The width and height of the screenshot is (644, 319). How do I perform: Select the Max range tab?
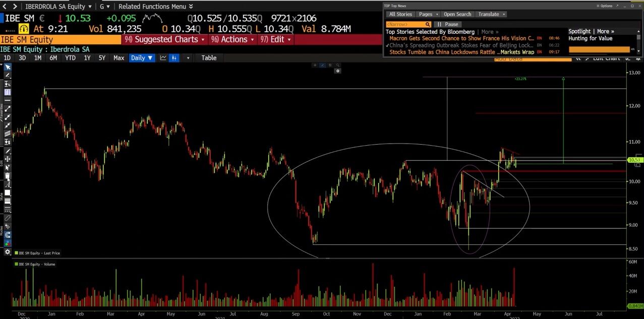[119, 58]
